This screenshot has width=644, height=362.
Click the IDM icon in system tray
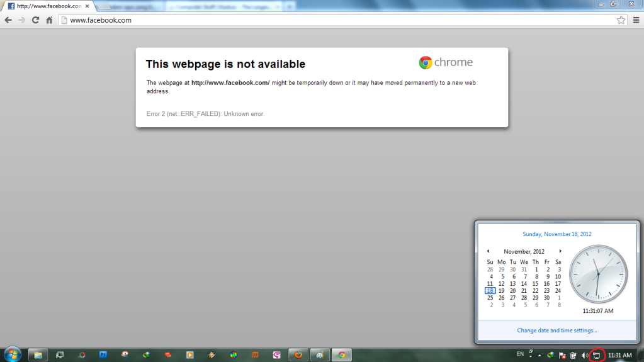coord(551,355)
